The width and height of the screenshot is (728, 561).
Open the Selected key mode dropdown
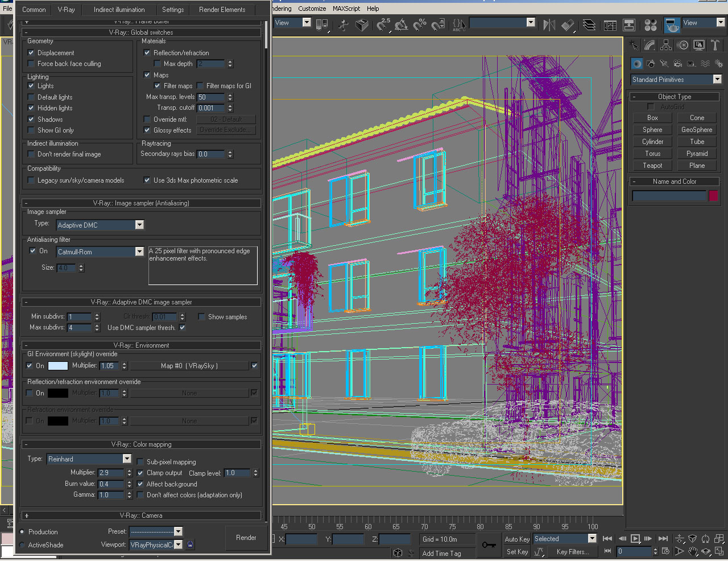(x=565, y=539)
